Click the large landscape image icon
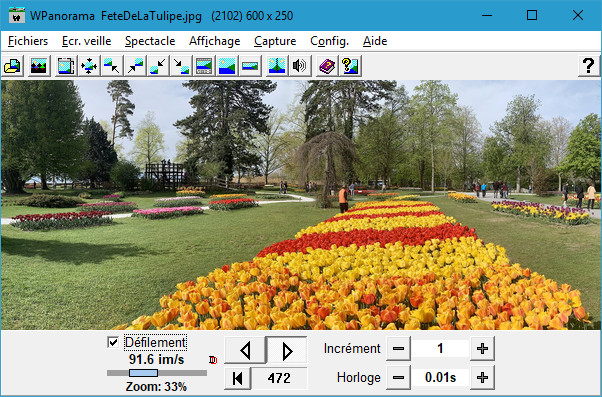Screen dimensions: 602x397 (x=227, y=66)
